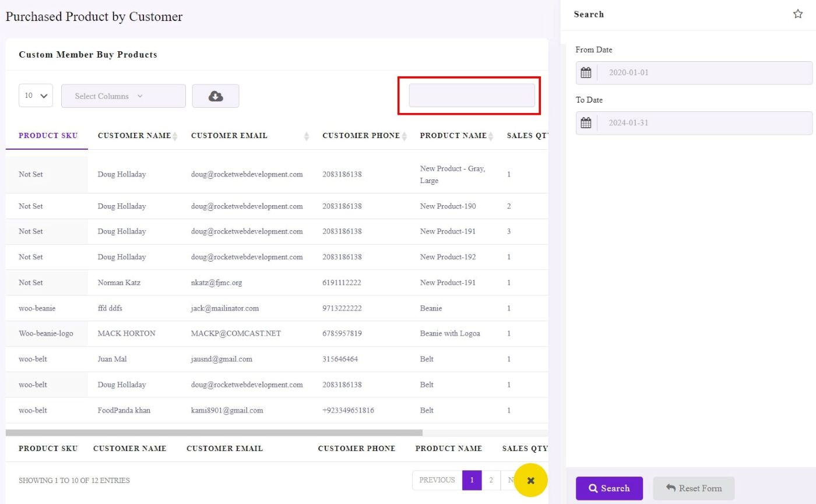Click the calendar icon beside To Date
The height and width of the screenshot is (504, 816).
pos(586,123)
